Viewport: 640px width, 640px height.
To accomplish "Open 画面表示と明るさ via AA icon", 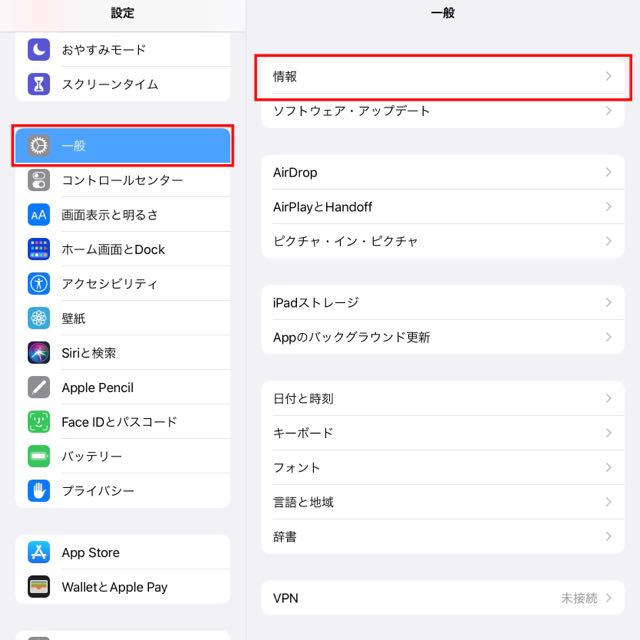I will coord(39,215).
